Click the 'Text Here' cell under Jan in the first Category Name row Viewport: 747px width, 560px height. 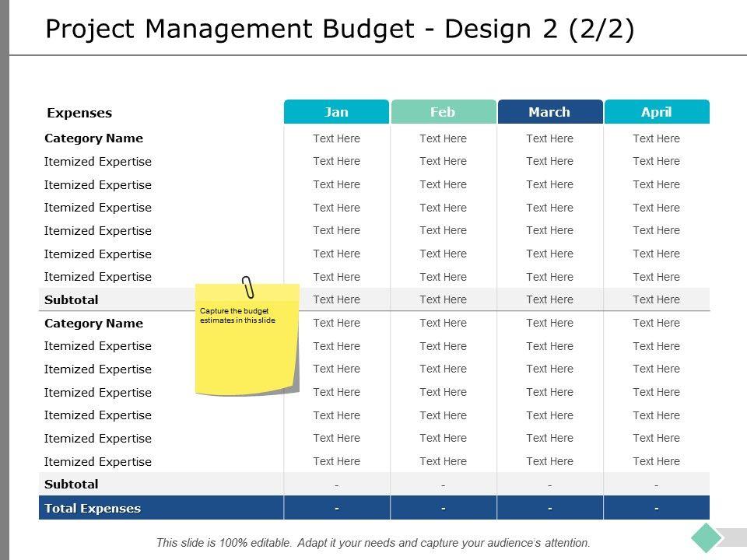(336, 138)
